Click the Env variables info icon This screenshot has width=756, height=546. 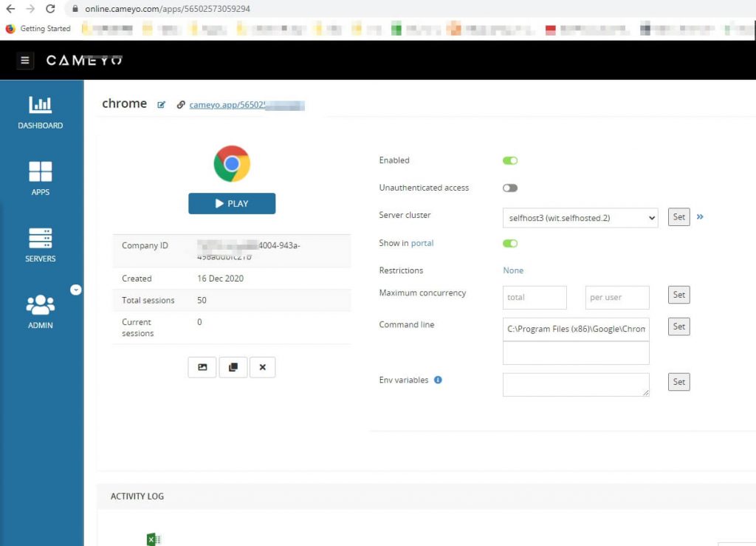click(438, 380)
